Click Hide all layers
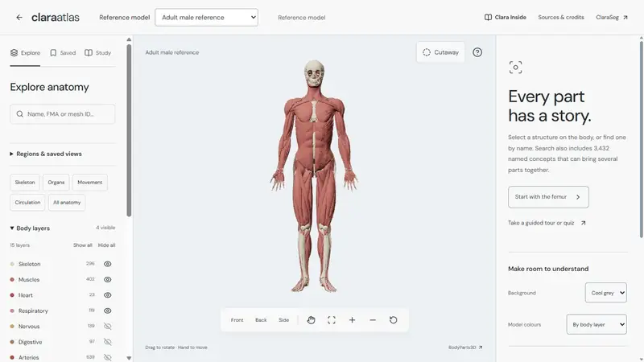Screen dimensions: 644x362 [x=106, y=245]
